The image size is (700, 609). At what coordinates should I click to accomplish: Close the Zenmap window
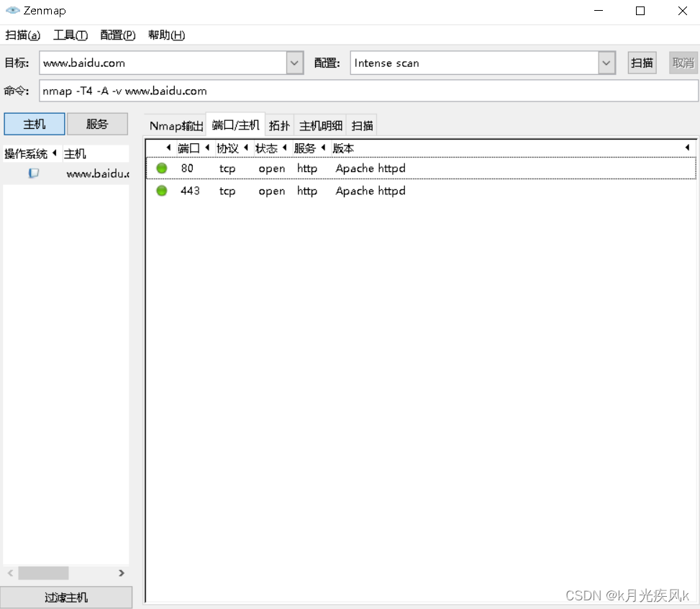pos(682,11)
